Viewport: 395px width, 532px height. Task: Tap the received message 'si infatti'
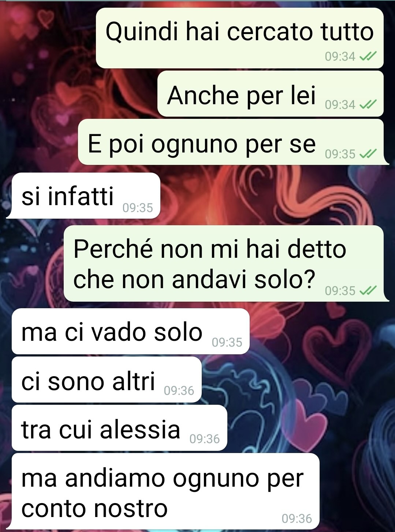86,196
